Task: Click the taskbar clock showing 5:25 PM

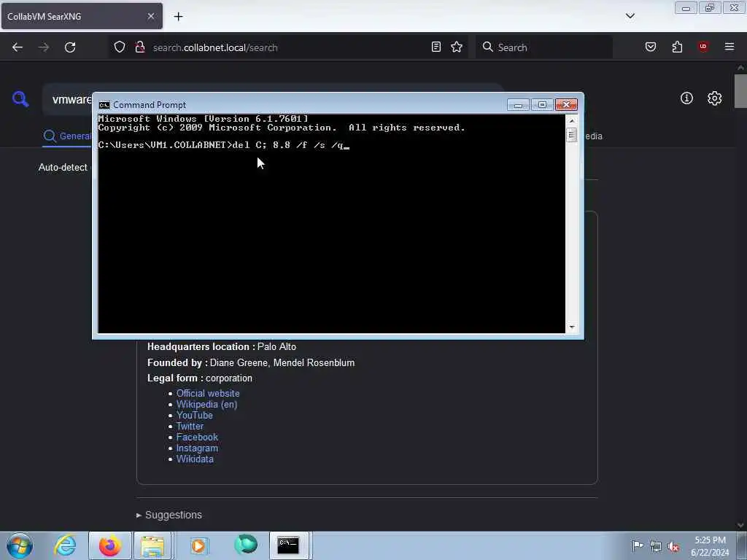Action: (x=710, y=546)
